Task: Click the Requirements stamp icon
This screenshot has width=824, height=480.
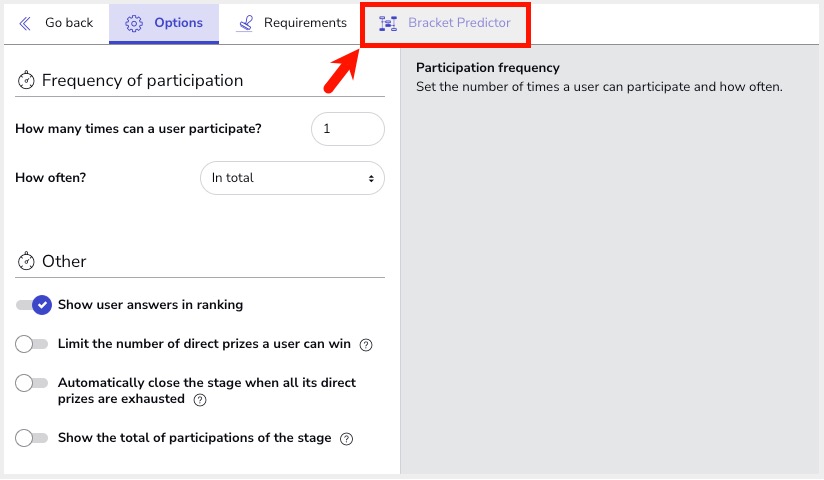Action: 245,23
